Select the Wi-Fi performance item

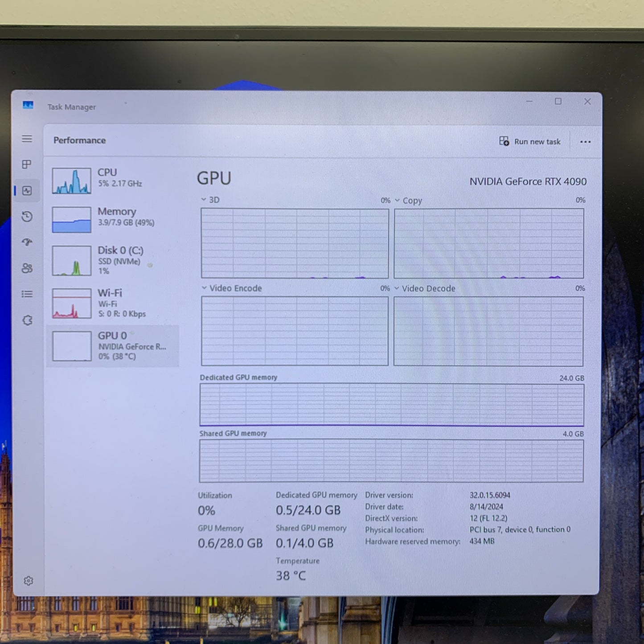(x=113, y=303)
